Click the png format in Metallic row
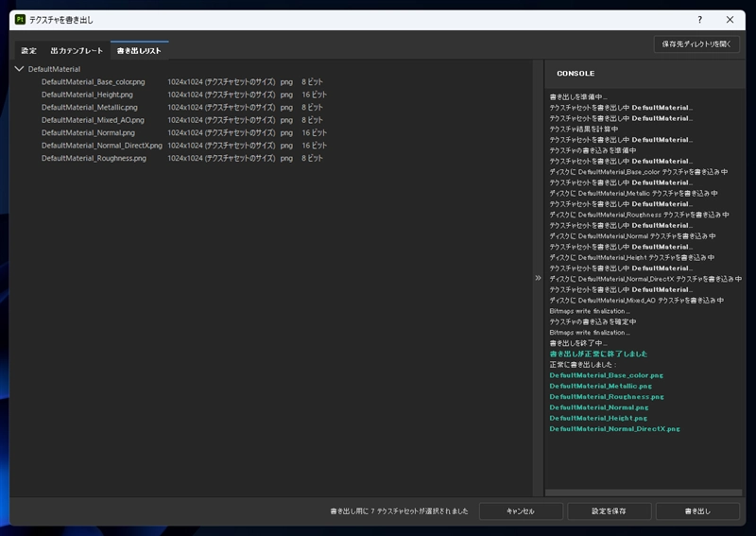Viewport: 756px width, 536px height. tap(286, 107)
